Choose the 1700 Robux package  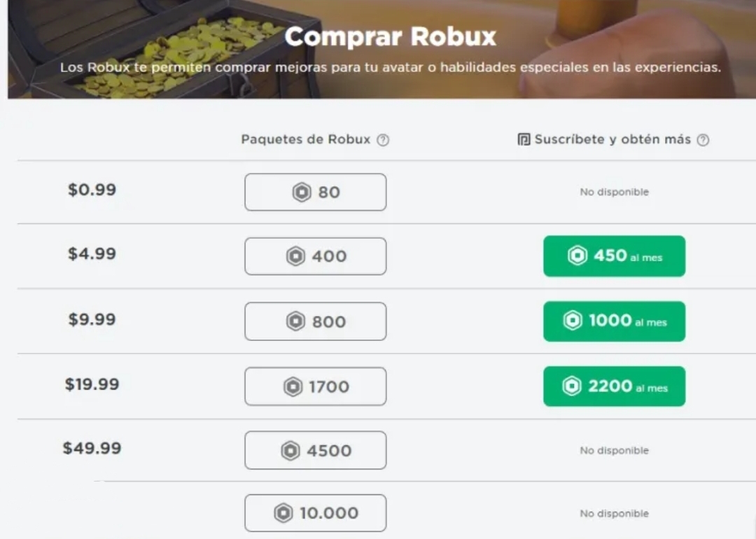[x=315, y=386]
